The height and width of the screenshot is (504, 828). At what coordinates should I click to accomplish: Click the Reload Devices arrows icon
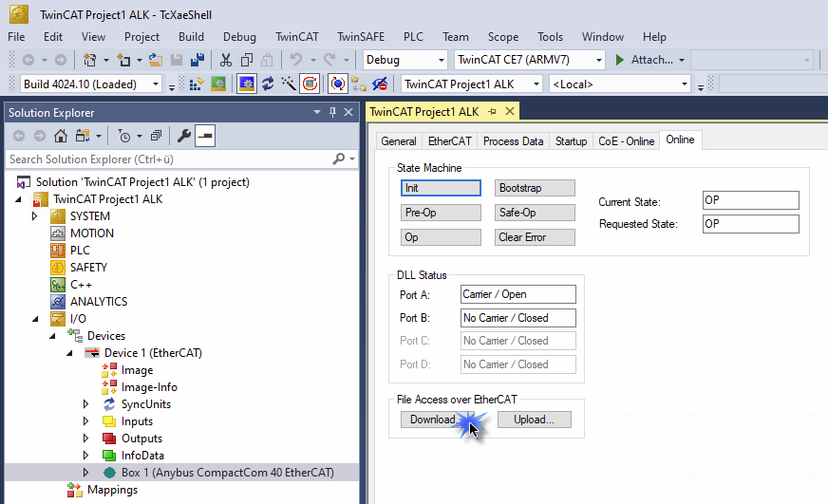[x=268, y=84]
